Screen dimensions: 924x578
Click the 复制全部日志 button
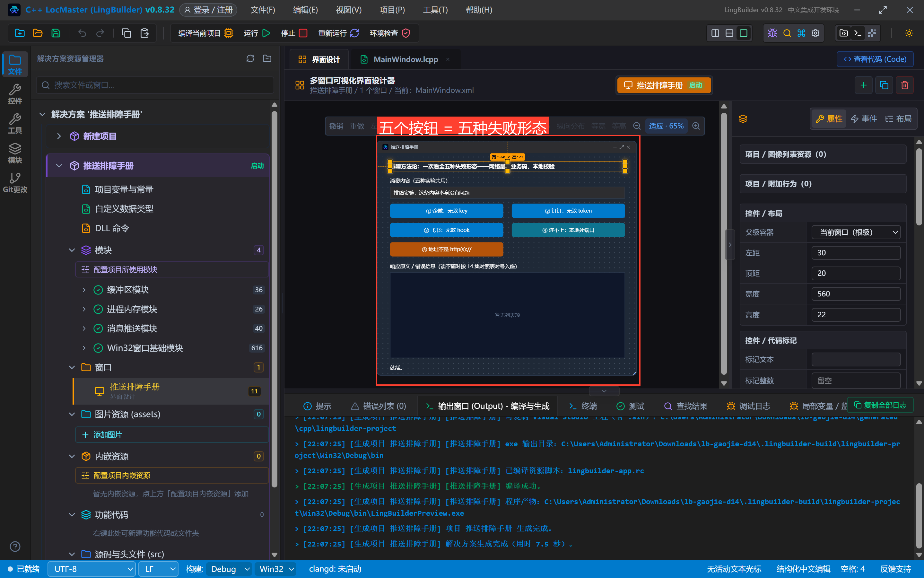click(x=880, y=405)
